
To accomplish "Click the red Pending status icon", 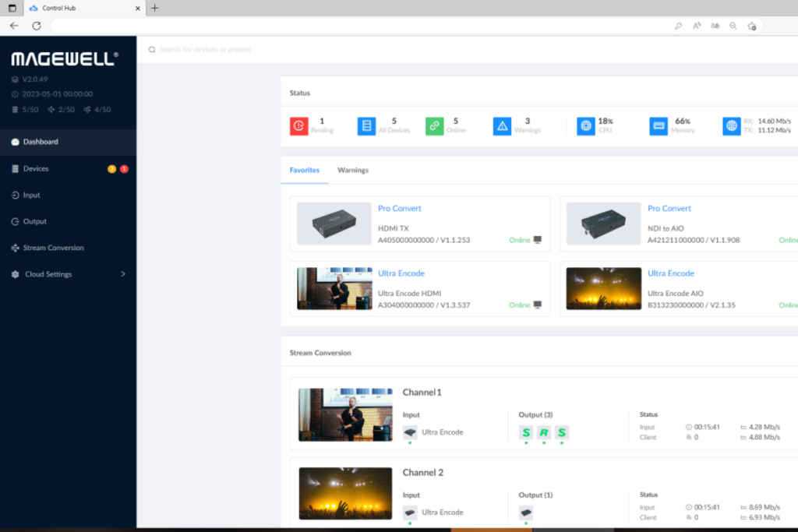I will (x=299, y=125).
